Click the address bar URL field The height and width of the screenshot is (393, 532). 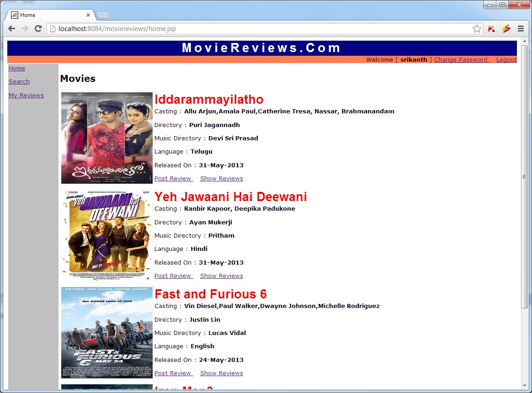pyautogui.click(x=265, y=28)
